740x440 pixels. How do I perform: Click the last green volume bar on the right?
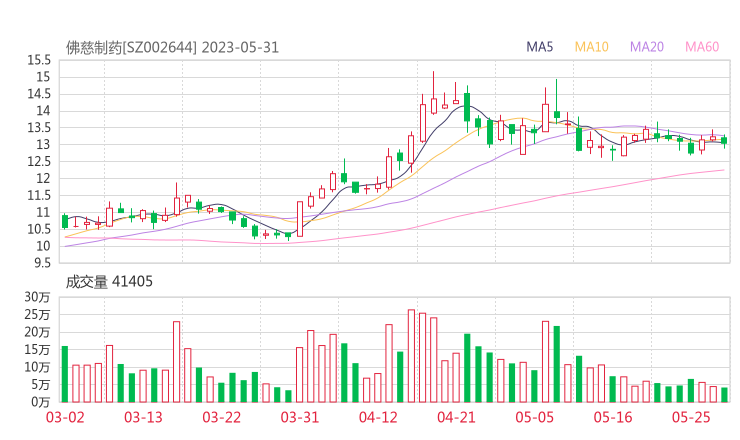pos(724,395)
